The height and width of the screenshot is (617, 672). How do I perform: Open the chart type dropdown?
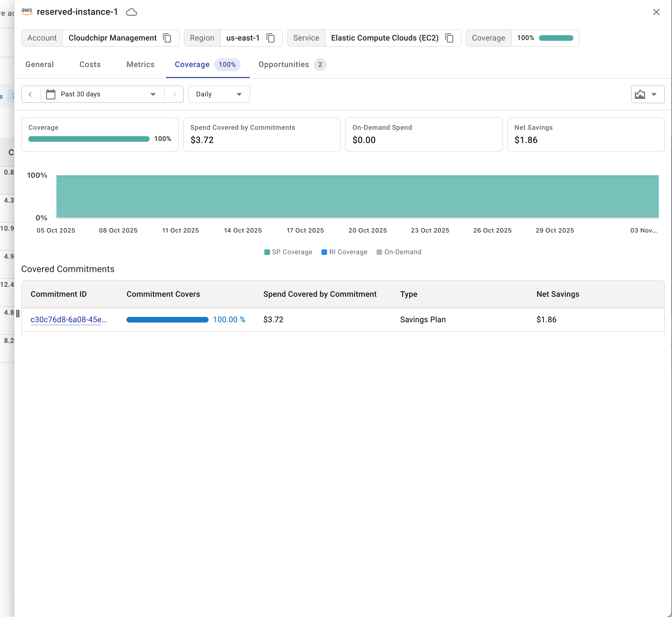[x=647, y=95]
